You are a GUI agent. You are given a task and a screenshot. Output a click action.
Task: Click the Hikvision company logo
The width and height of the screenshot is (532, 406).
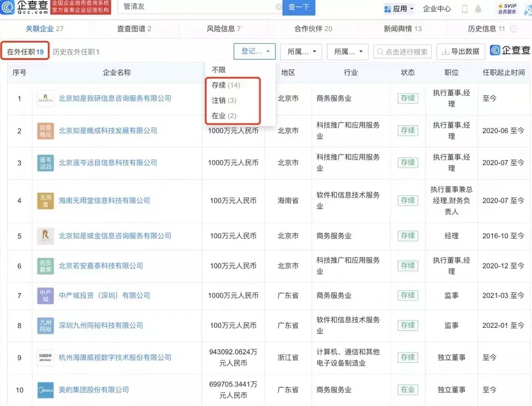[x=45, y=357]
